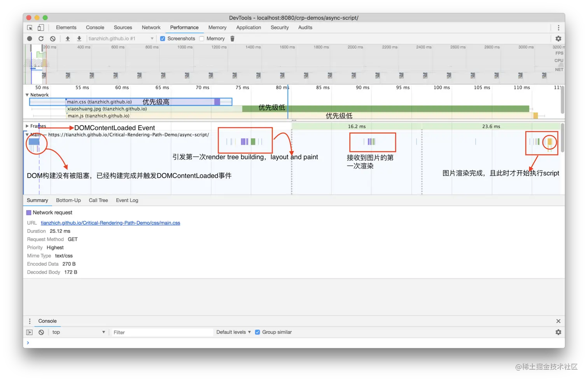This screenshot has height=381, width=588.
Task: Click the console prompt input line
Action: 294,343
